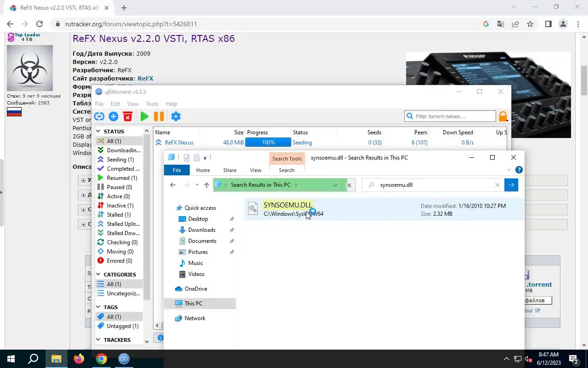Viewport: 588px width, 368px height.
Task: Select the ReFX Nexus torrent row
Action: 330,143
